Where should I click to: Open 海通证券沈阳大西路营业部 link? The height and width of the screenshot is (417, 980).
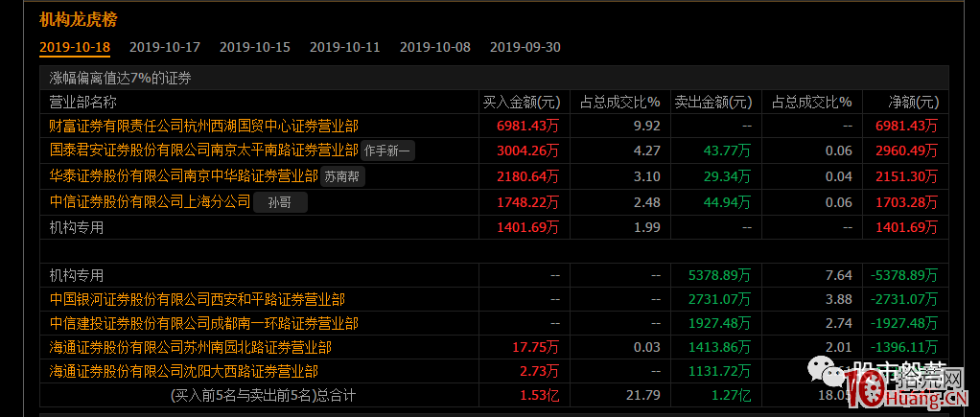click(184, 372)
